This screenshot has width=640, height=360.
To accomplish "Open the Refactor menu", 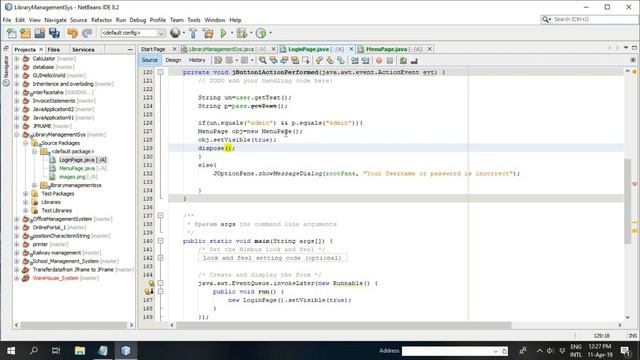I will (x=101, y=20).
